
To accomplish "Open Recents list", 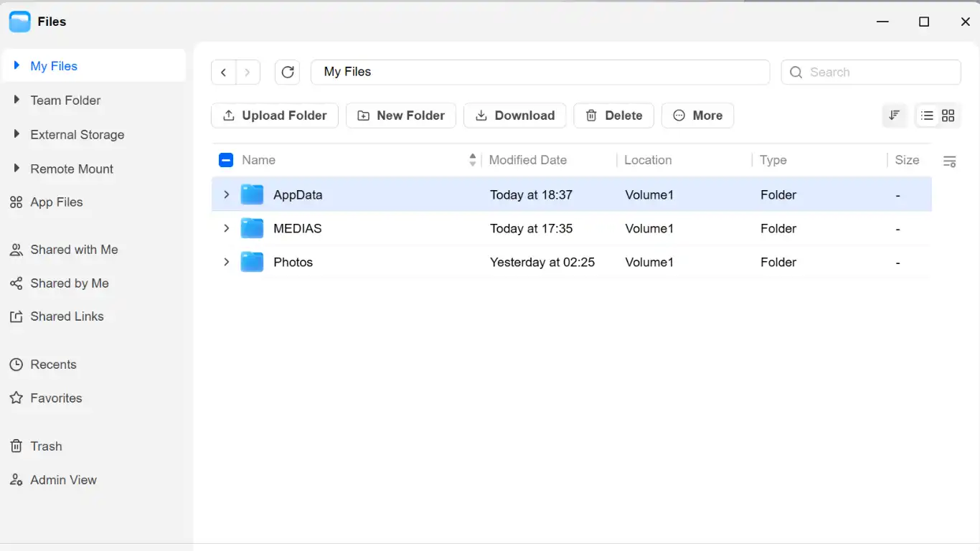I will (x=43, y=364).
